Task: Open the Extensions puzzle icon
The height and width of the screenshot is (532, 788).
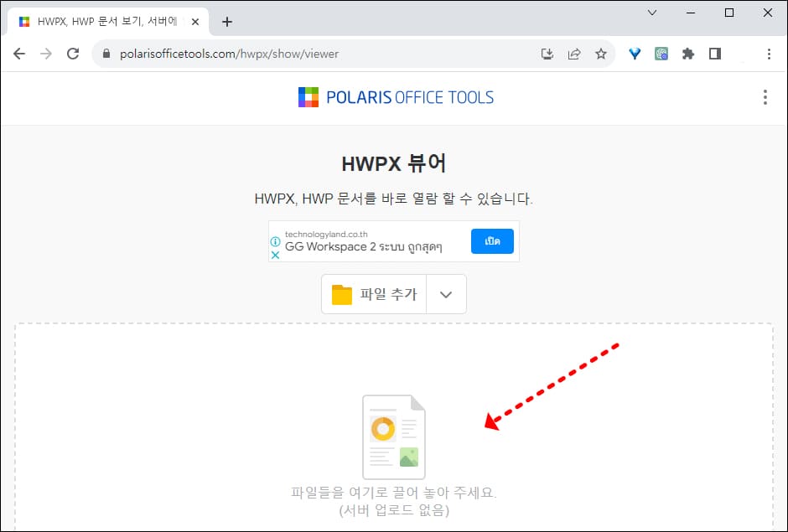Action: (x=688, y=53)
